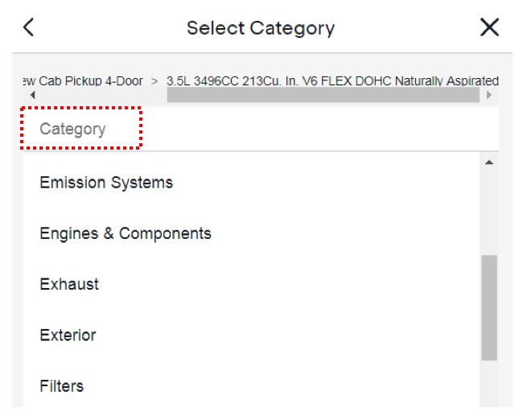Click the breadcrumb separator arrow
Viewport: 531px width, 420px height.
point(154,81)
